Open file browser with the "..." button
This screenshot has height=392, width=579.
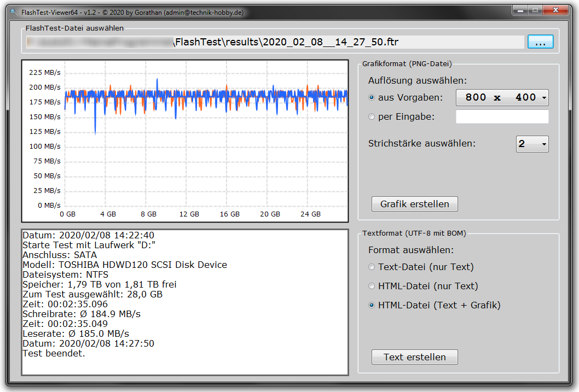pyautogui.click(x=540, y=42)
